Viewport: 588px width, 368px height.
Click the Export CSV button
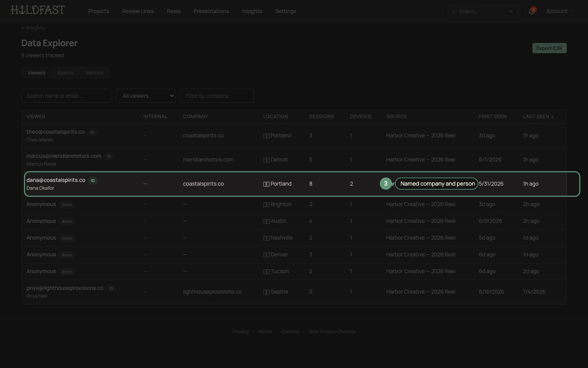pos(550,48)
